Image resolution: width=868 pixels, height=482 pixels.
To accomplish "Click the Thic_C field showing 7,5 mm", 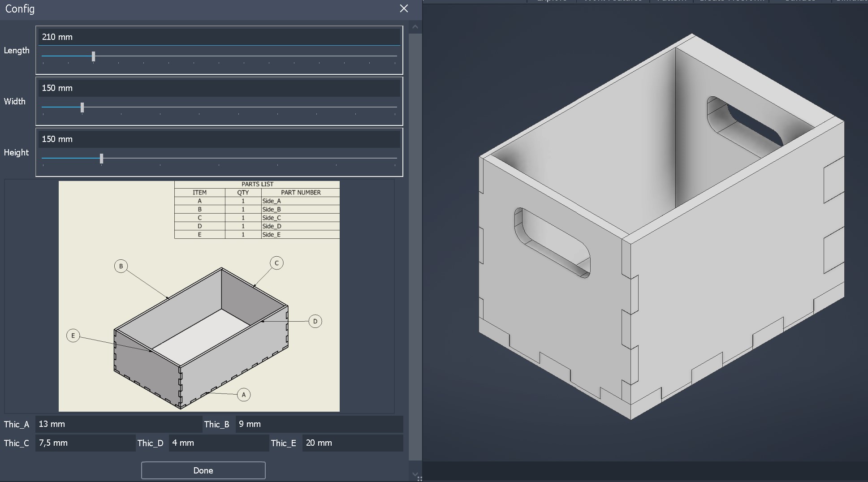I will click(x=85, y=443).
